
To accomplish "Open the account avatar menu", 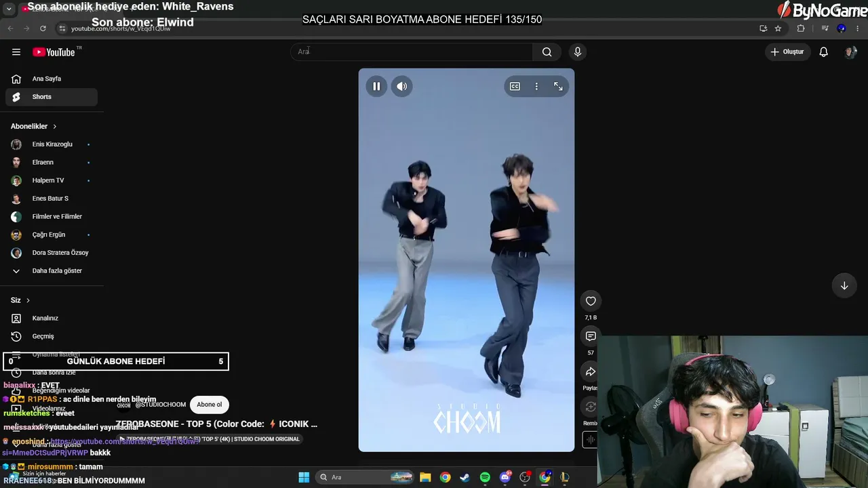I will [850, 52].
